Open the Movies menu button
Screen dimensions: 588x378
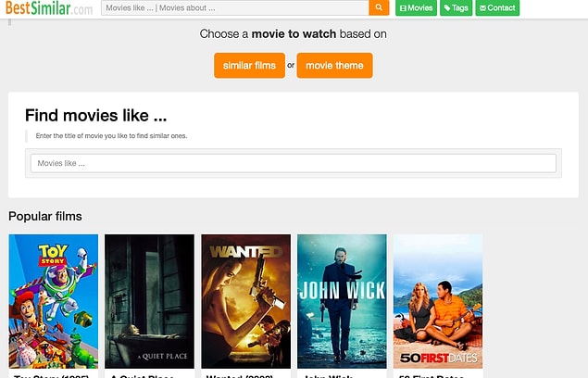(417, 8)
